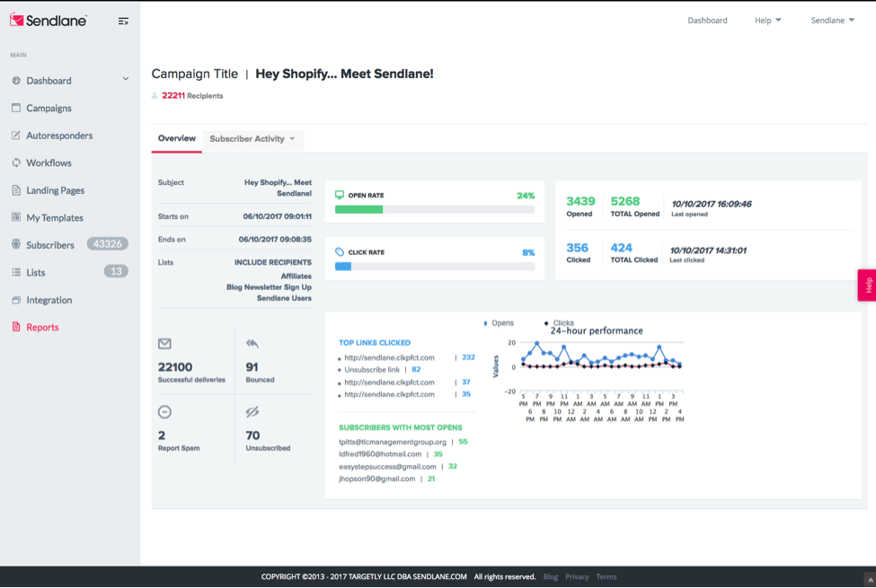Click subscriber tpitts@tlcmanagementgroup.org
The height and width of the screenshot is (588, 876).
tap(393, 442)
